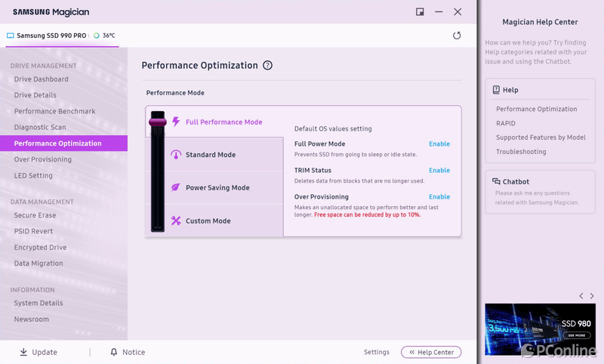Open Performance Optimization help question mark
Image resolution: width=604 pixels, height=364 pixels.
click(x=267, y=66)
